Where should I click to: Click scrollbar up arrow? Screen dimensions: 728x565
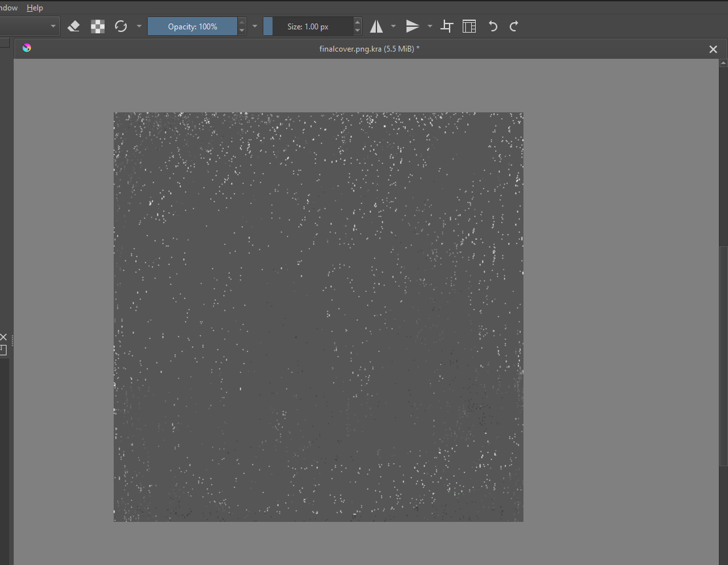pos(723,63)
